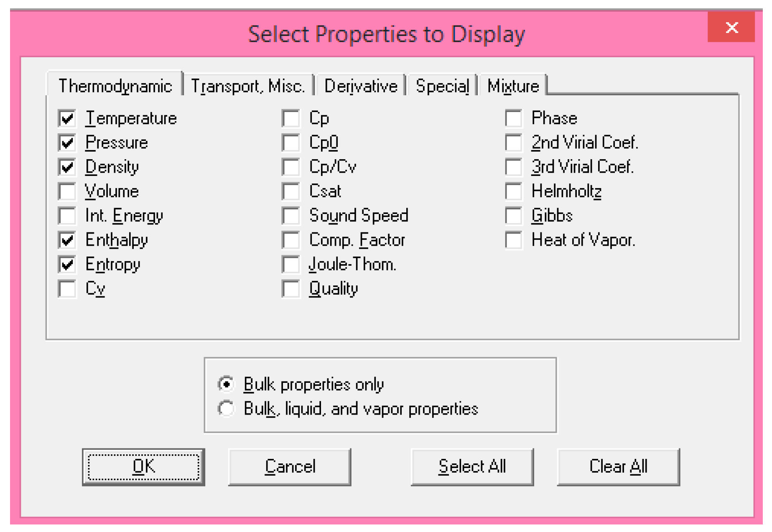Uncheck the Temperature checkbox
The height and width of the screenshot is (532, 772).
tap(67, 118)
